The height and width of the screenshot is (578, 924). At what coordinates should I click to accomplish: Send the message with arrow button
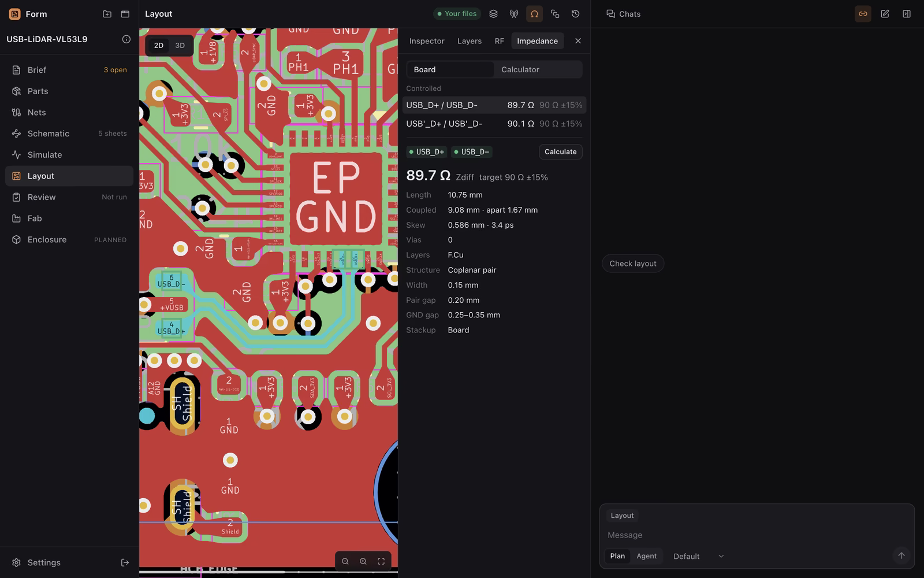(901, 555)
